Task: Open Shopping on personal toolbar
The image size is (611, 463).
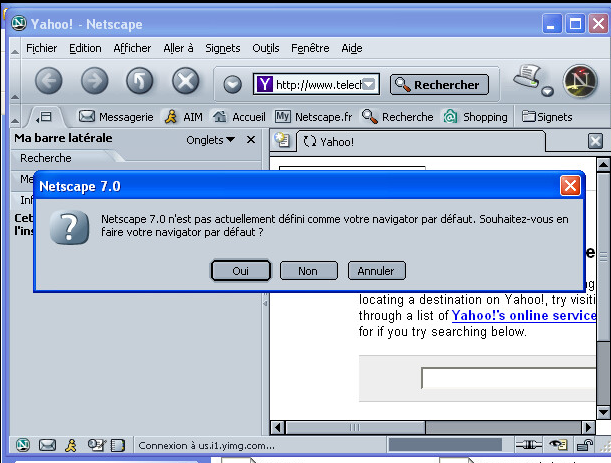Action: tap(475, 117)
